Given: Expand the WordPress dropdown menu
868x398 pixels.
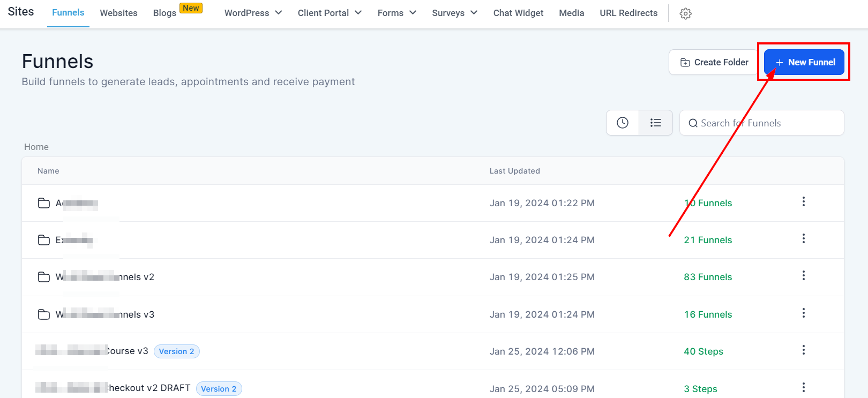Looking at the screenshot, I should point(253,13).
